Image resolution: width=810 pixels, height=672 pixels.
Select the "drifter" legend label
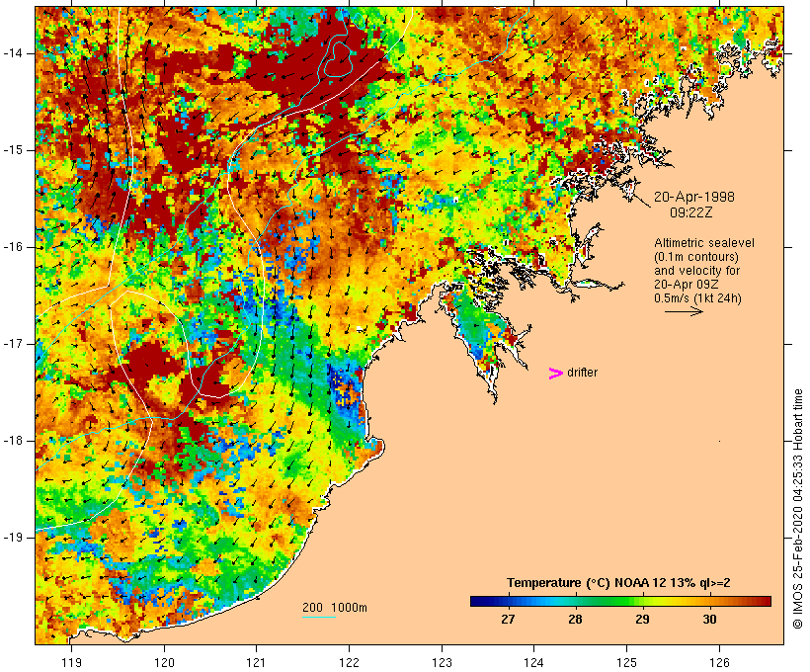click(x=582, y=373)
